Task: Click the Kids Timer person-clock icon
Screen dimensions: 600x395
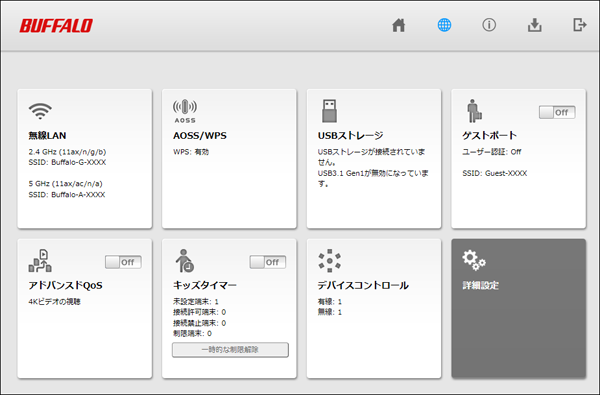Action: point(185,261)
